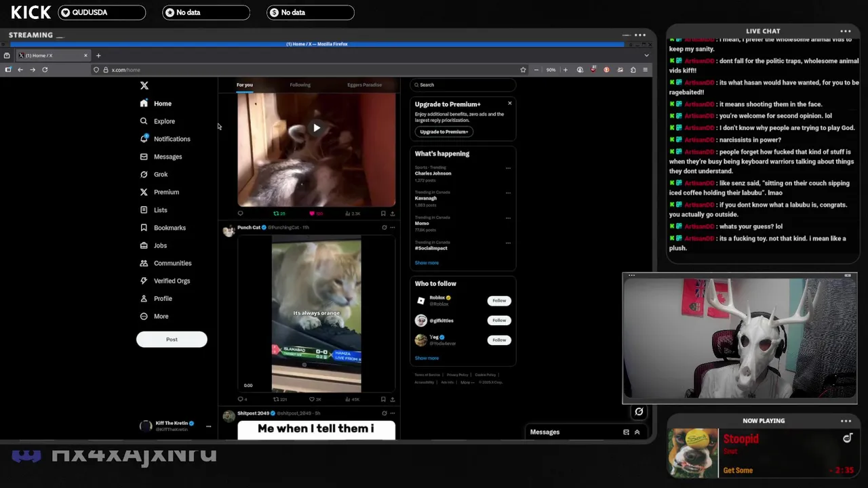Go back in Firefox
The image size is (868, 488).
click(20, 70)
